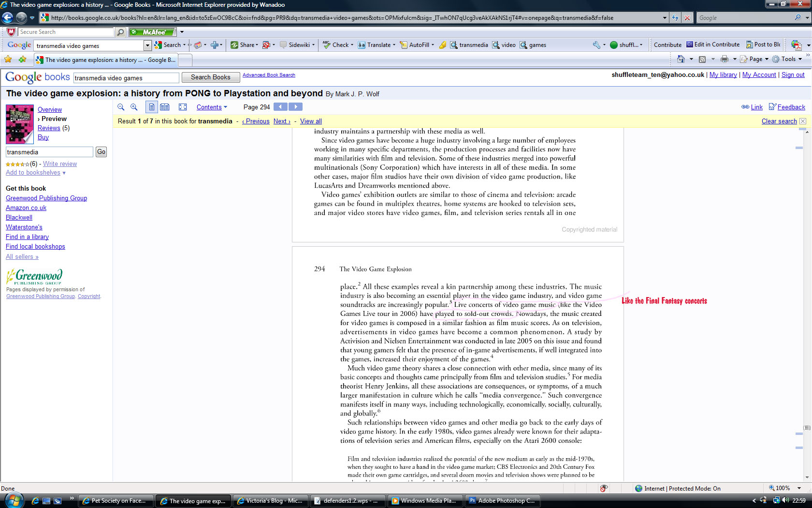The image size is (812, 508).
Task: Select the video game explosion browser tab
Action: [106, 60]
